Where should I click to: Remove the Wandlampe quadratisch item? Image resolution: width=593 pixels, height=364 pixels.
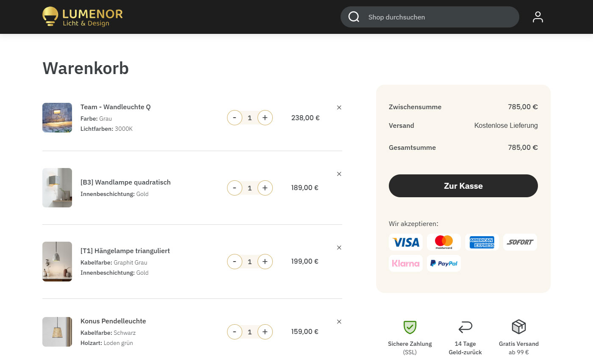(339, 174)
